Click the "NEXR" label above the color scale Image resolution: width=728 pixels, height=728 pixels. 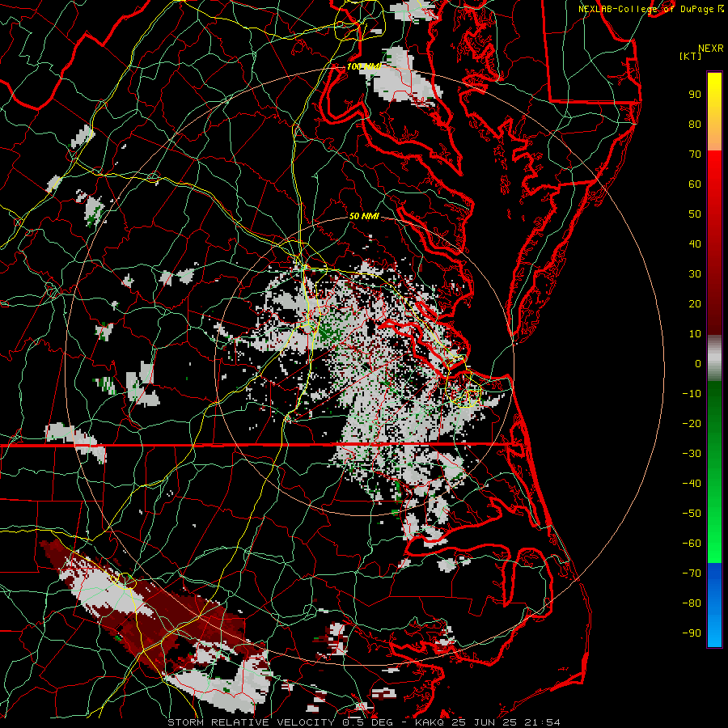[x=711, y=49]
